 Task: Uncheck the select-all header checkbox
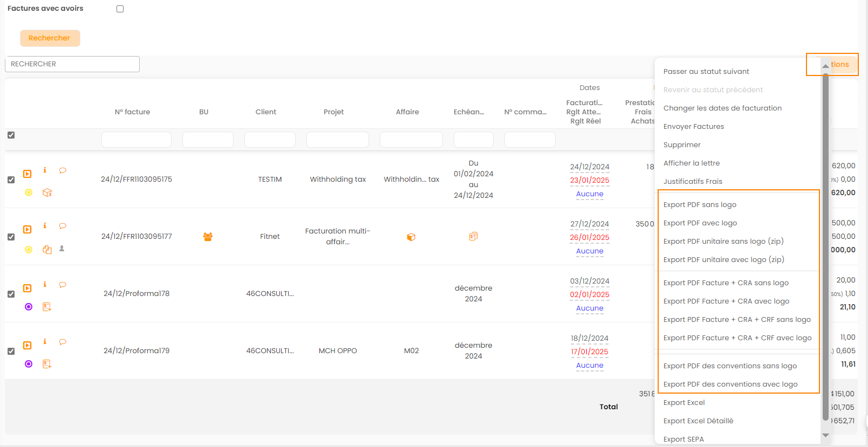(11, 135)
